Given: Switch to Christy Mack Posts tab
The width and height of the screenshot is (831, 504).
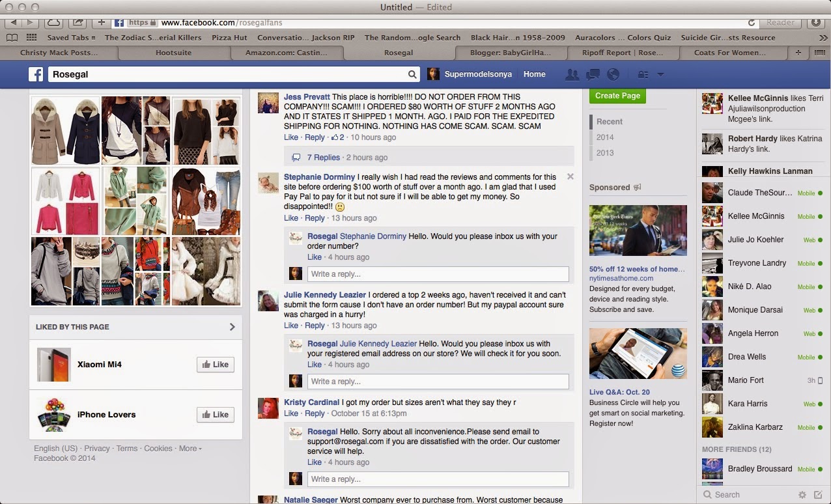Looking at the screenshot, I should (x=59, y=53).
